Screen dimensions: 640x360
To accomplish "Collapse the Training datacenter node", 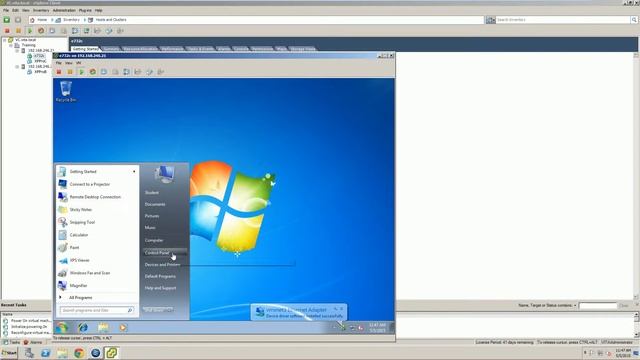I will click(x=11, y=45).
